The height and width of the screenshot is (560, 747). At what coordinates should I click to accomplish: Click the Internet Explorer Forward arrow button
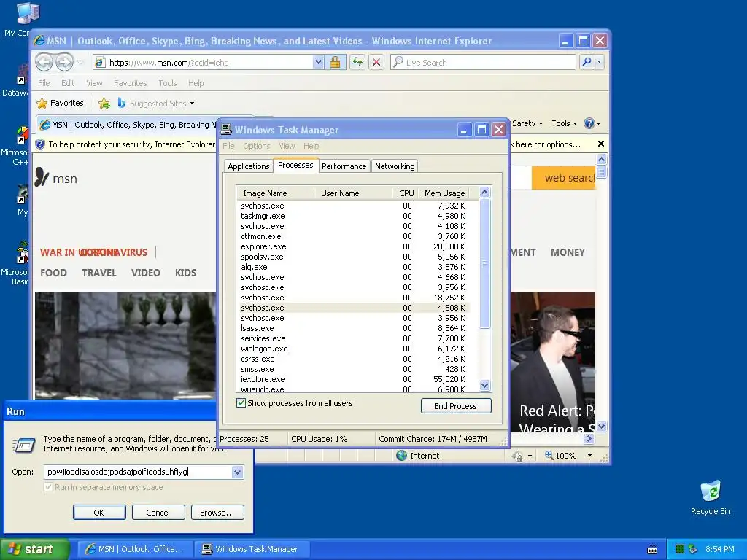(64, 62)
